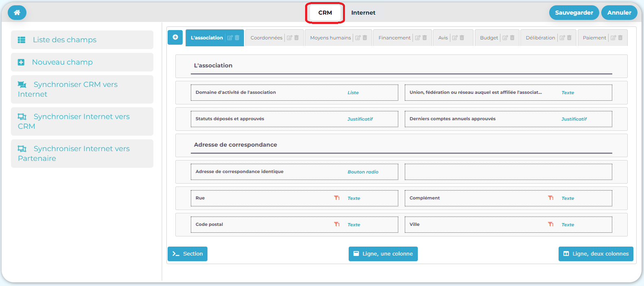
Task: Select the CRM tab
Action: 325,13
